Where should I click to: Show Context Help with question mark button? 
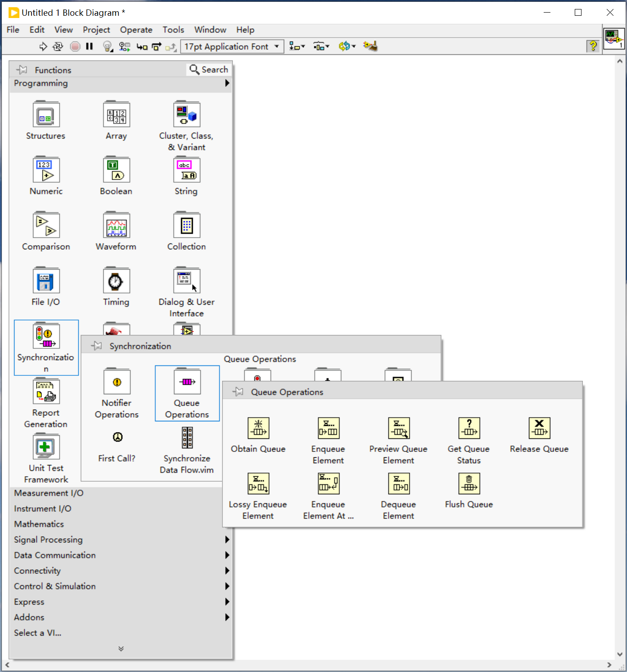click(593, 45)
